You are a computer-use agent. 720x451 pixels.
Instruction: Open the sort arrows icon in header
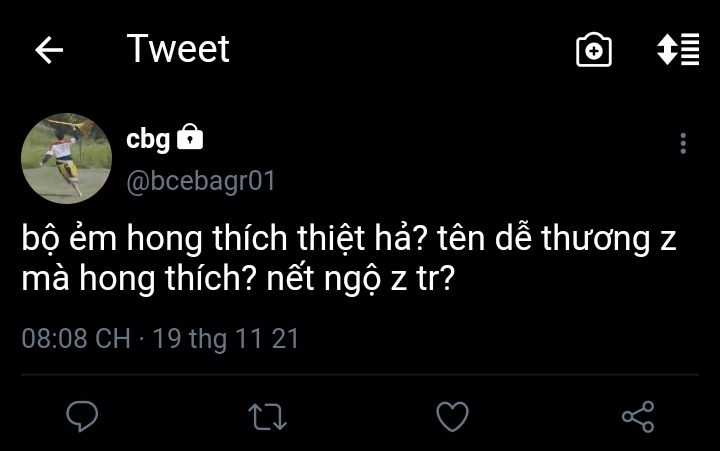(x=678, y=50)
